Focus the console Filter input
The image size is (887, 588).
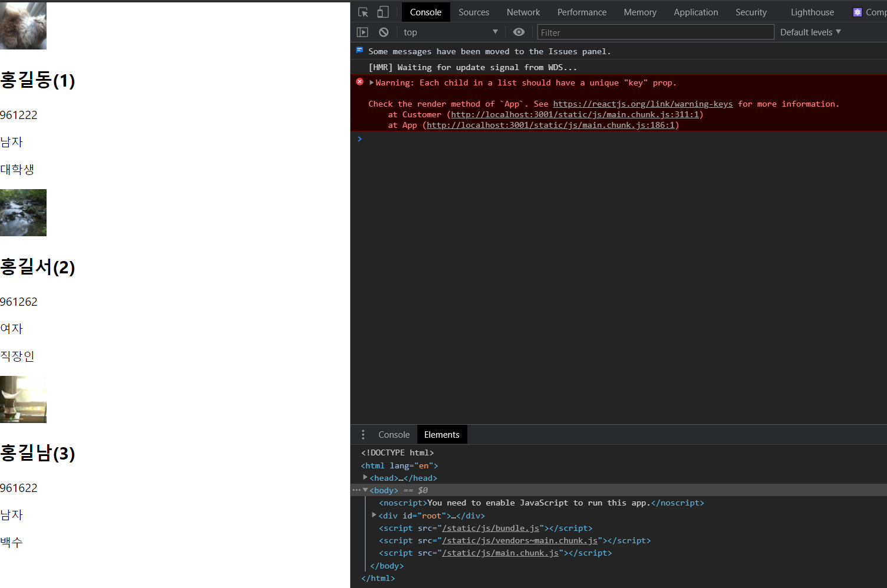pyautogui.click(x=655, y=32)
